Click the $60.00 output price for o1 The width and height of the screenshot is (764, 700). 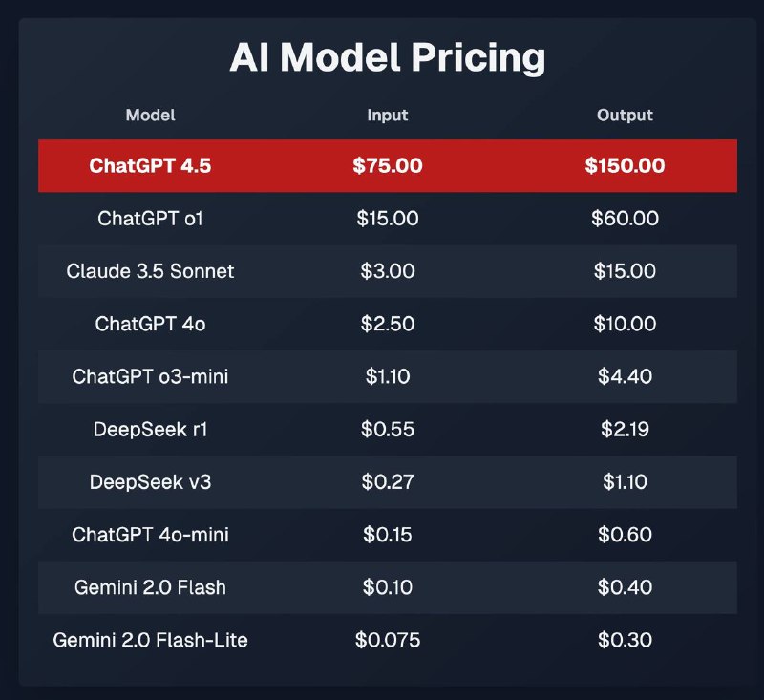tap(625, 219)
